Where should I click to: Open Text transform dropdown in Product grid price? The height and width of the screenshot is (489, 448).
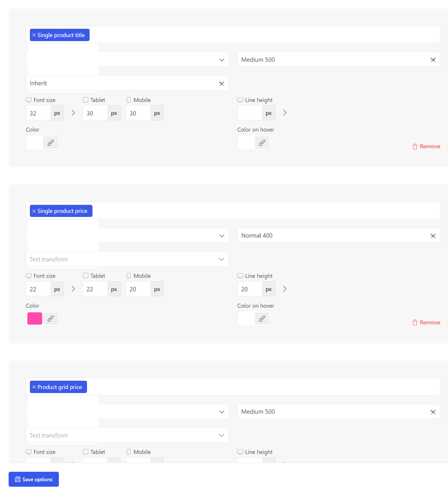coord(127,435)
